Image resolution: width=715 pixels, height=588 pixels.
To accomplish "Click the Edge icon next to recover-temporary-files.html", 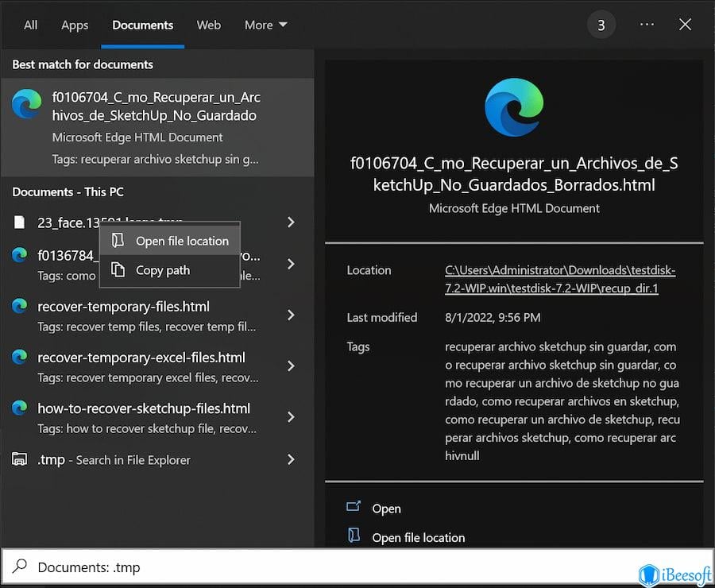I will [20, 306].
